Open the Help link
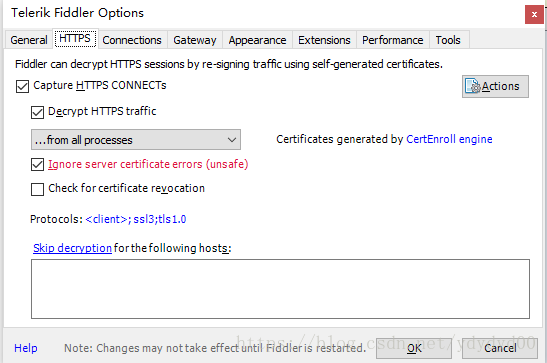The width and height of the screenshot is (547, 363). point(26,348)
